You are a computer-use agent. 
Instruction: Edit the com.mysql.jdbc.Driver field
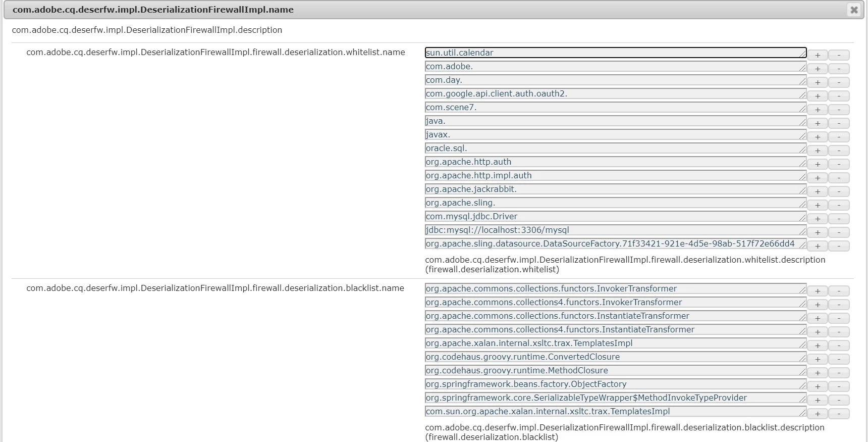coord(616,216)
